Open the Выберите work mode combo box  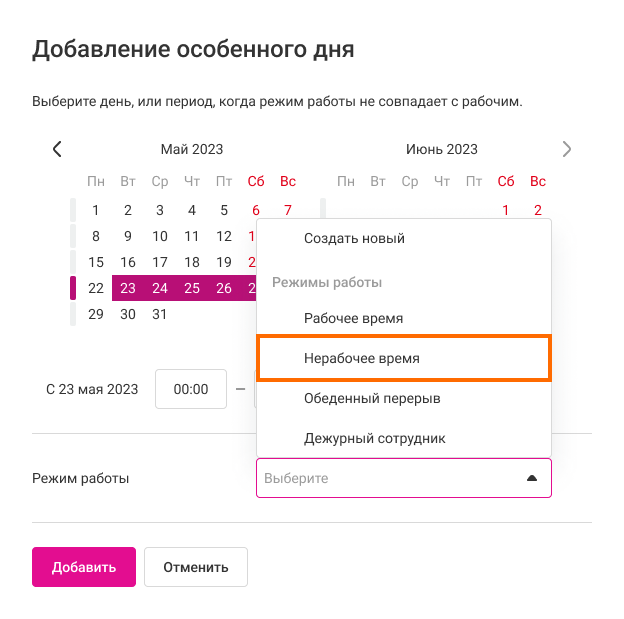coord(390,478)
